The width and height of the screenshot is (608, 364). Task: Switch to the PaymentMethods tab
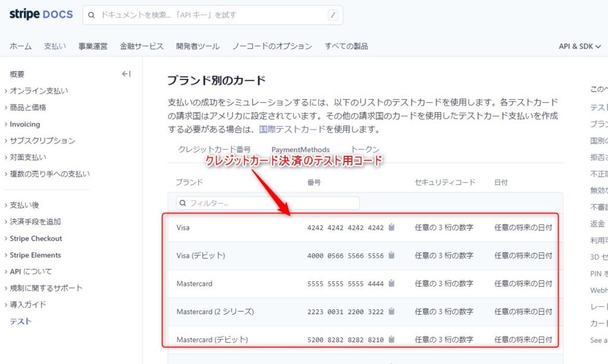tap(300, 150)
